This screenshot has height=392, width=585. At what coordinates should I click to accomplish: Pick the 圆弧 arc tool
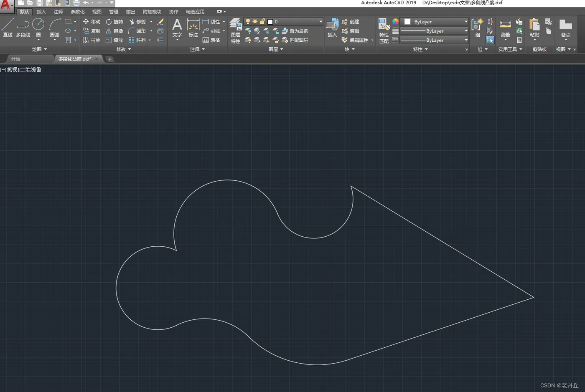(x=55, y=28)
